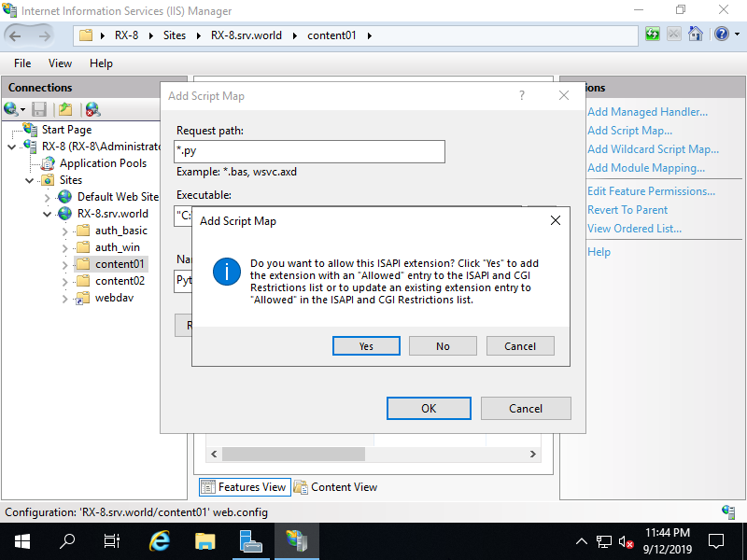Viewport: 747px width, 560px height.
Task: Click the horizontal scrollbar thumb
Action: [293, 454]
